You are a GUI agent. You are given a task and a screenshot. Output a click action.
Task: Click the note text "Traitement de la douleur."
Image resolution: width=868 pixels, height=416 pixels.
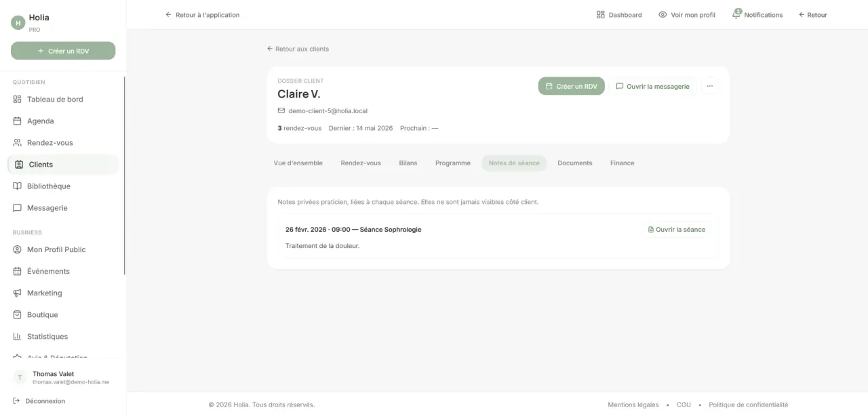[323, 246]
